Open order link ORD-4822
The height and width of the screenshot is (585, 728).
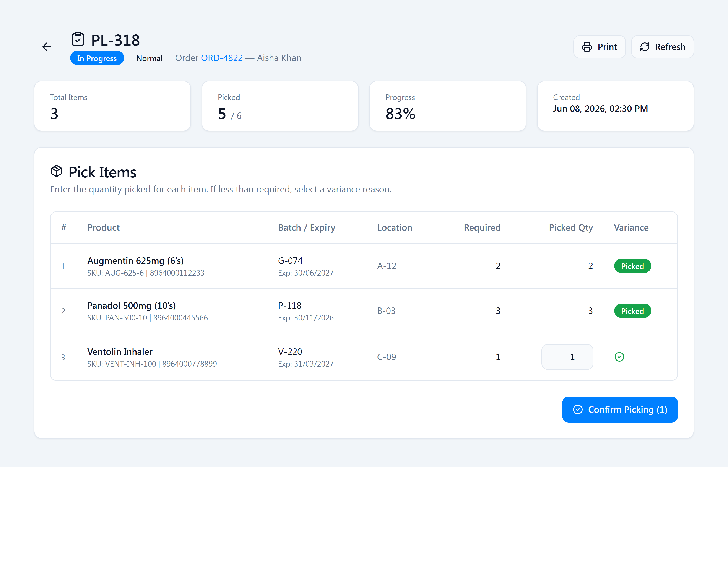coord(221,58)
